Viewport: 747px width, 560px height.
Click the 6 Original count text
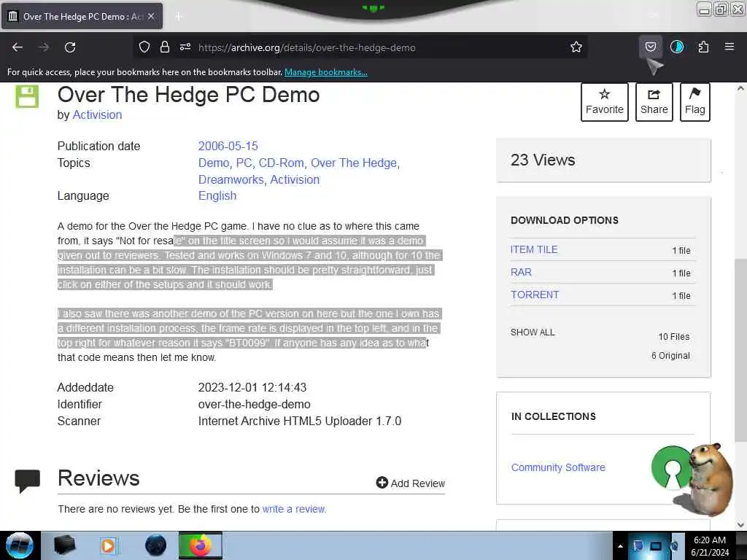pyautogui.click(x=670, y=356)
